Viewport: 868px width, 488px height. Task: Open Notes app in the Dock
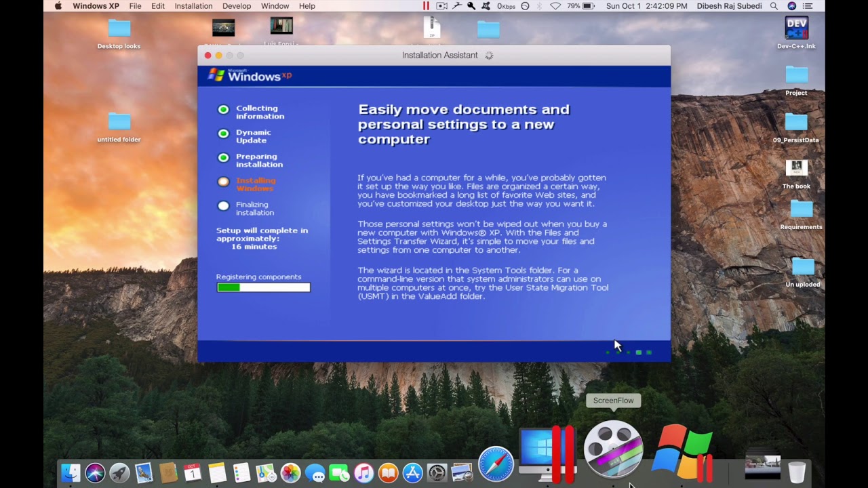click(x=217, y=472)
